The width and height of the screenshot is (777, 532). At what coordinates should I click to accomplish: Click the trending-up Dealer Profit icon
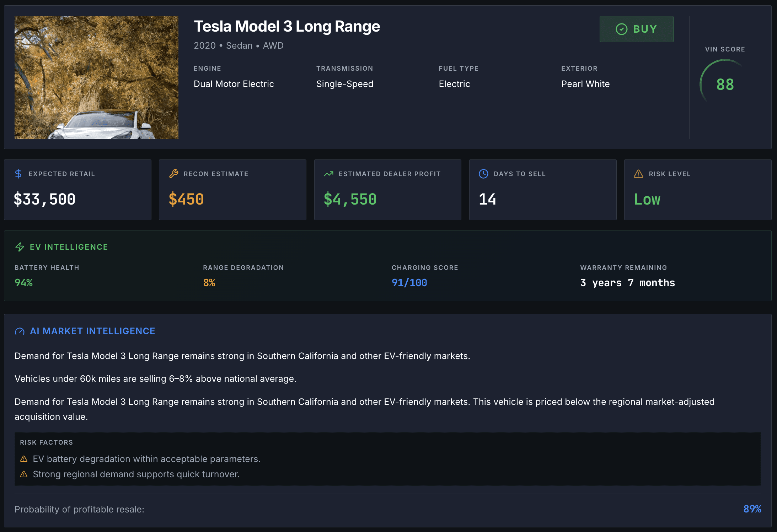328,174
